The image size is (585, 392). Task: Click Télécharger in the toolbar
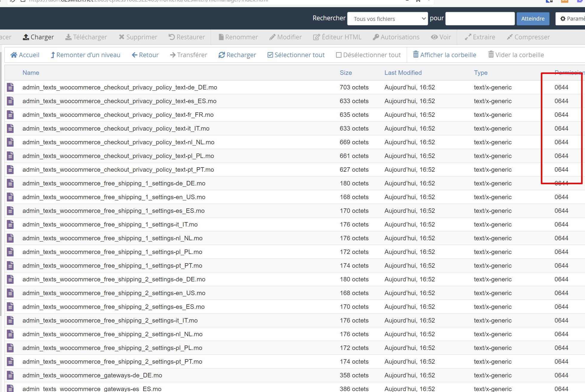pos(86,37)
